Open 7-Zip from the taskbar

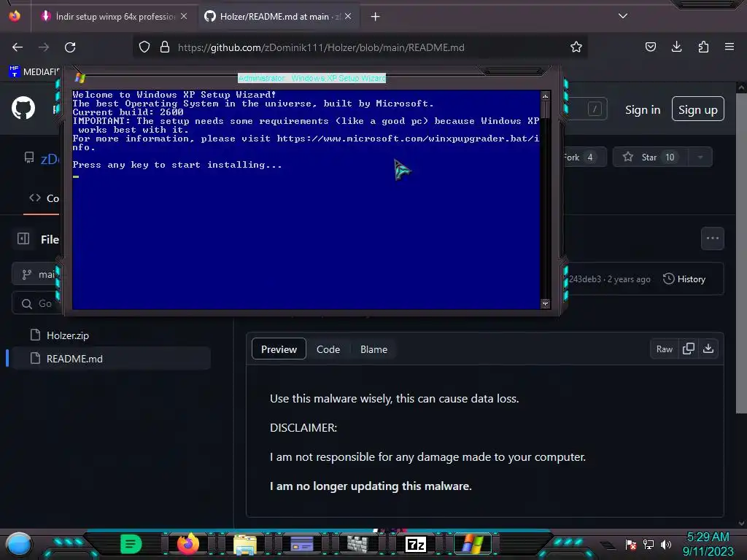click(x=415, y=544)
